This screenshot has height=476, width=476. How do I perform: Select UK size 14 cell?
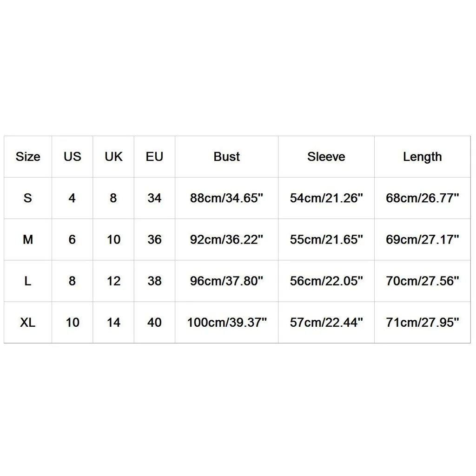click(113, 323)
